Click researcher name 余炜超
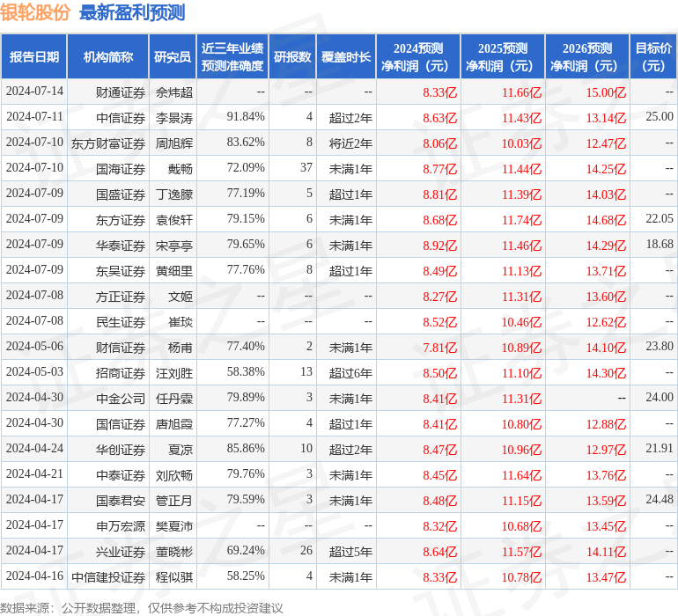This screenshot has height=616, width=678. coord(174,92)
